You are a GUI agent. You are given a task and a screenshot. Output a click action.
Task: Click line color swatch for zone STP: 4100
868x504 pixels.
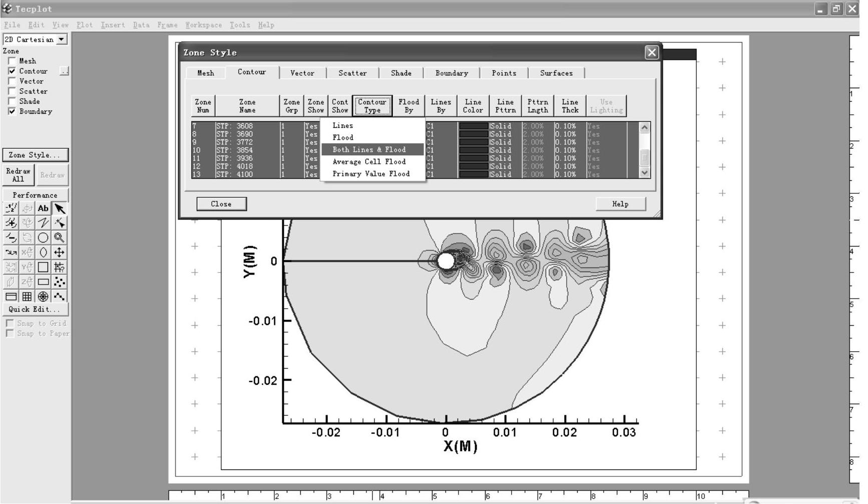coord(473,174)
